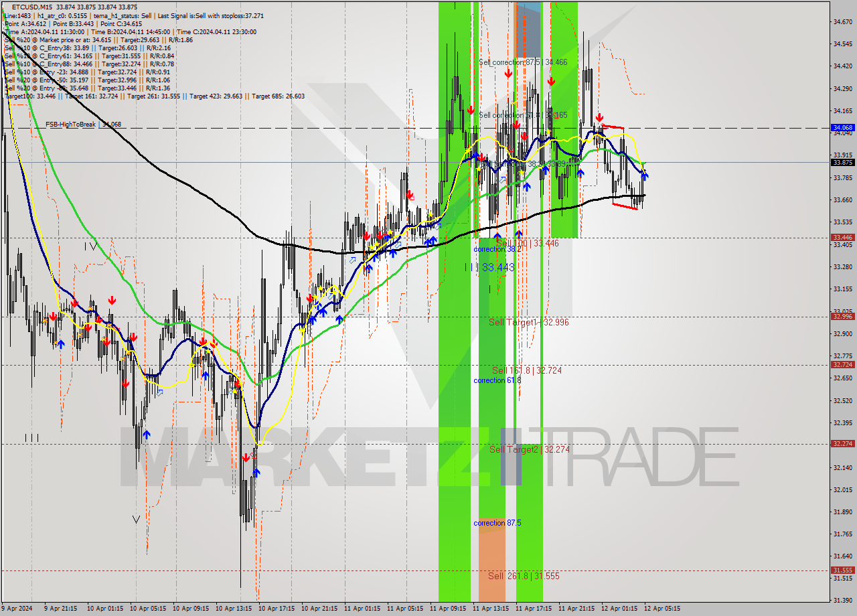857x616 pixels.
Task: Click the red 32.274 price tag
Action: pyautogui.click(x=842, y=443)
